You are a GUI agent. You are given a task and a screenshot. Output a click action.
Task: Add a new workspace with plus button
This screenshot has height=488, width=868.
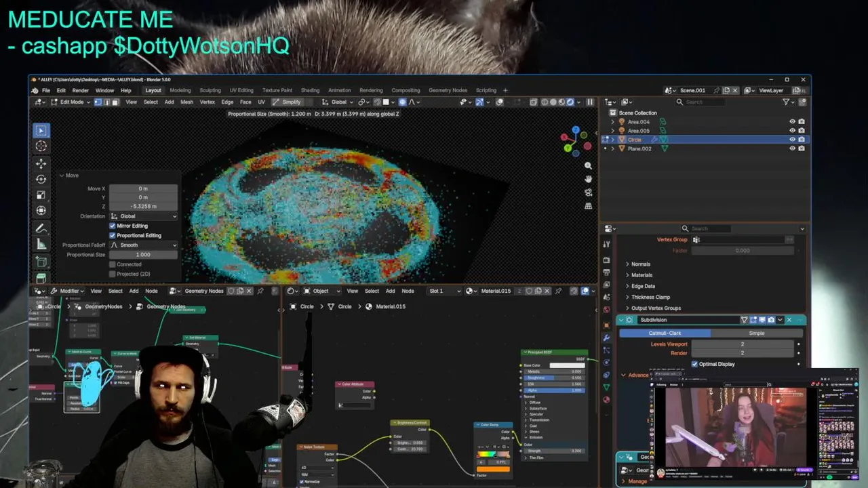(x=505, y=90)
